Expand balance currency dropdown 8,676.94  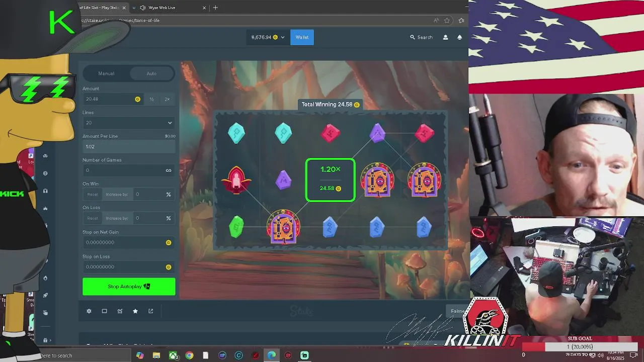click(x=268, y=37)
